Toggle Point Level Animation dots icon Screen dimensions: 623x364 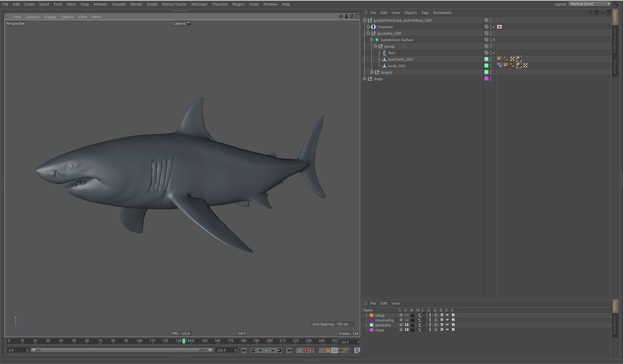[348, 350]
